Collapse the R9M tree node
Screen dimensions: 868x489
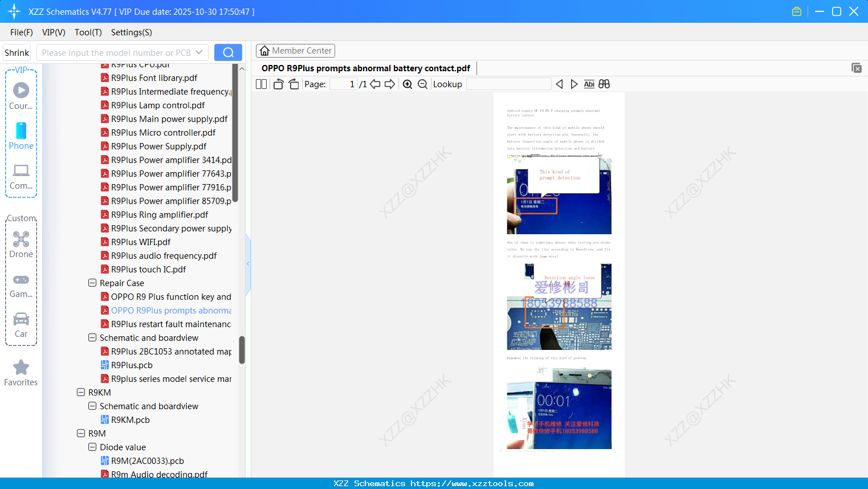pos(81,433)
